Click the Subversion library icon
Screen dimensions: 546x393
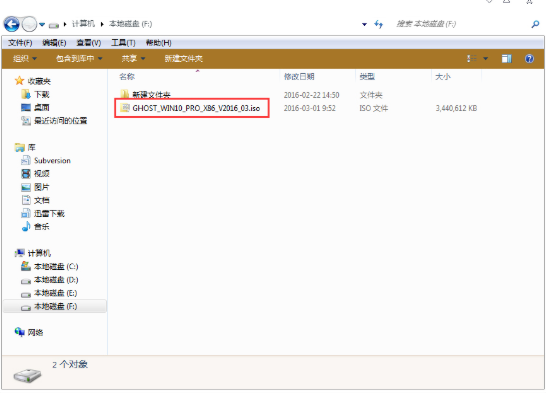pos(26,160)
